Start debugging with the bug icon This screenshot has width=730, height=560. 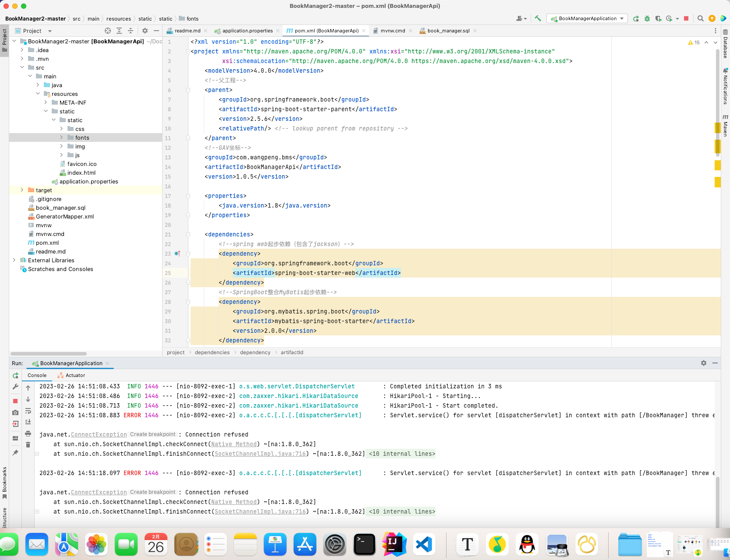(x=647, y=18)
